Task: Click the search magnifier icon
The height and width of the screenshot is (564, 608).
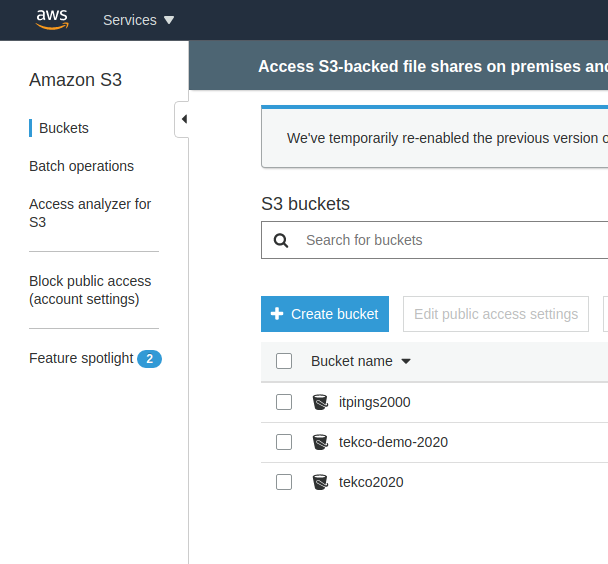Action: click(x=281, y=240)
